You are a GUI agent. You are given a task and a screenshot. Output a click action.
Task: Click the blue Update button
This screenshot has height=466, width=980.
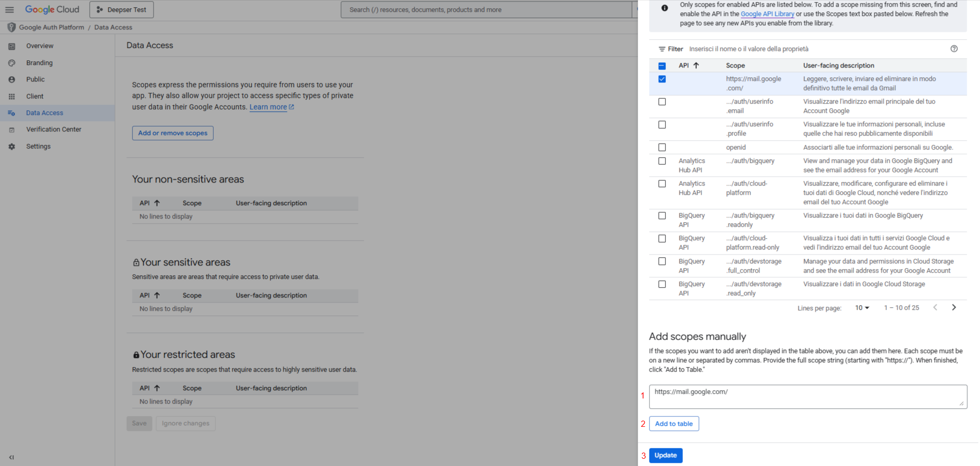coord(665,456)
